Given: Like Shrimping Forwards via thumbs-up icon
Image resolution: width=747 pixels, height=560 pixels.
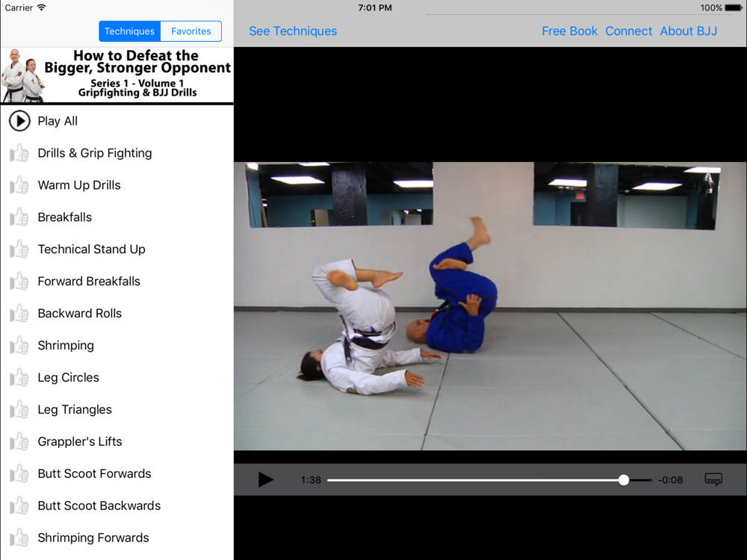Looking at the screenshot, I should [x=19, y=538].
